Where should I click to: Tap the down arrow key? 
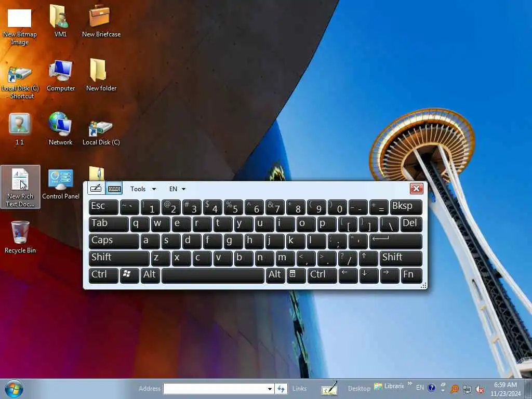click(x=369, y=275)
